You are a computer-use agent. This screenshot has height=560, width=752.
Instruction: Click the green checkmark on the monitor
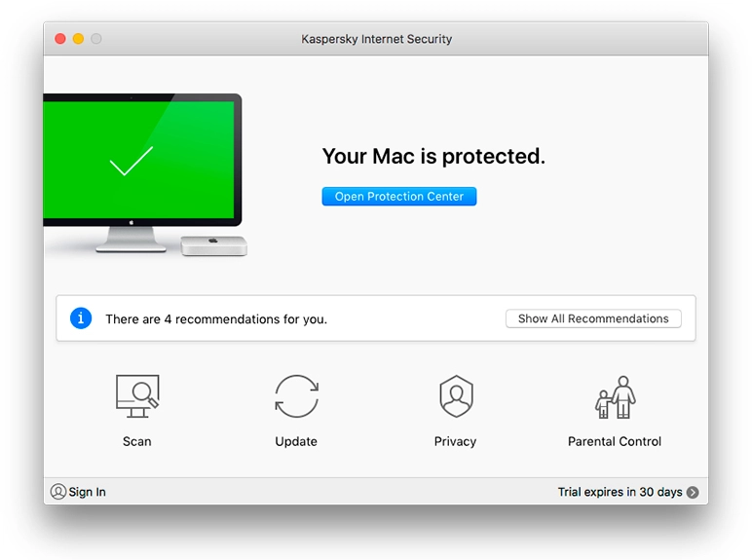[x=132, y=162]
